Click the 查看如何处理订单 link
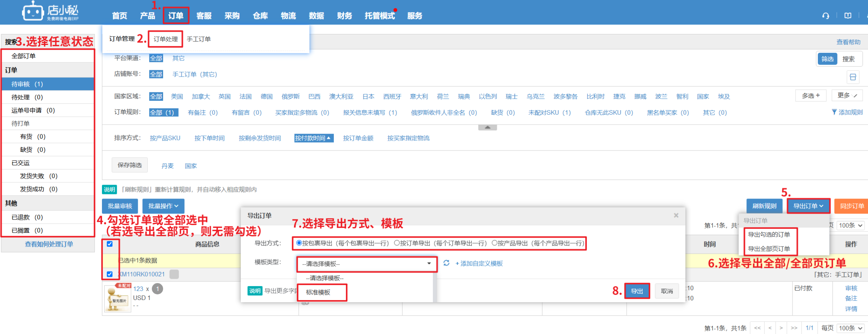This screenshot has width=868, height=334. coord(49,244)
